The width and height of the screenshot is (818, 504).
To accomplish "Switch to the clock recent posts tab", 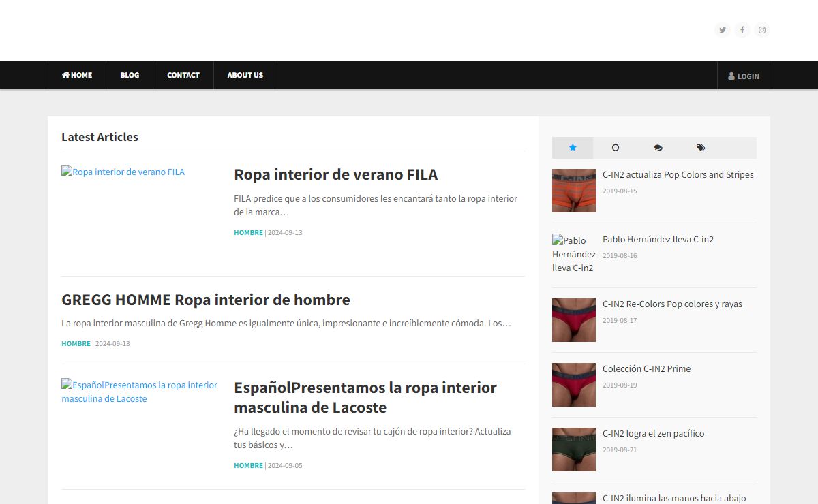I will click(616, 148).
